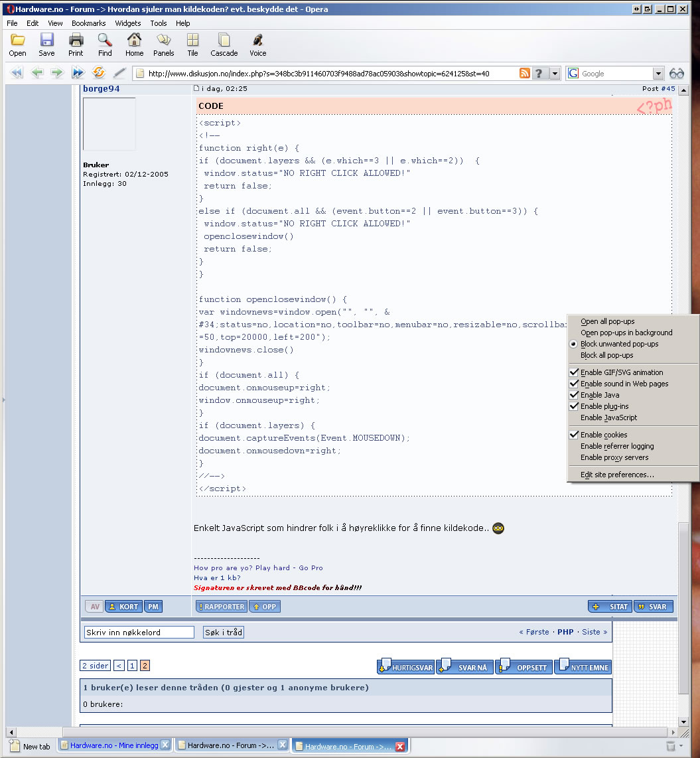Open the Widgets menu
700x758 pixels.
128,23
